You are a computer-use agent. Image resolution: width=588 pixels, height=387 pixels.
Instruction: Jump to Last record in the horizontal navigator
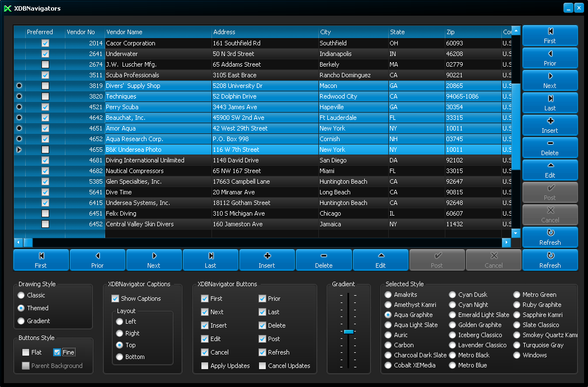(x=210, y=260)
